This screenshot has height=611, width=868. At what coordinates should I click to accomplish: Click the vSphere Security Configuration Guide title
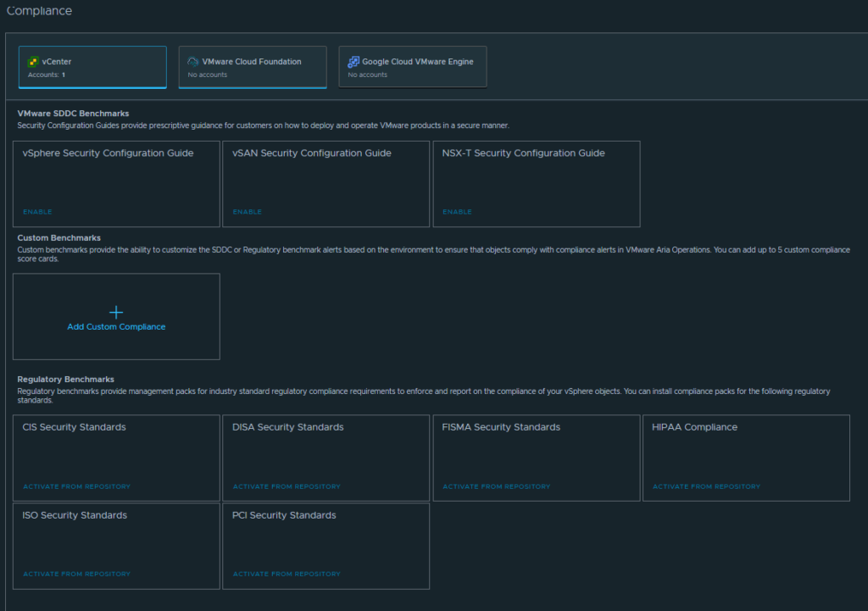click(x=108, y=153)
